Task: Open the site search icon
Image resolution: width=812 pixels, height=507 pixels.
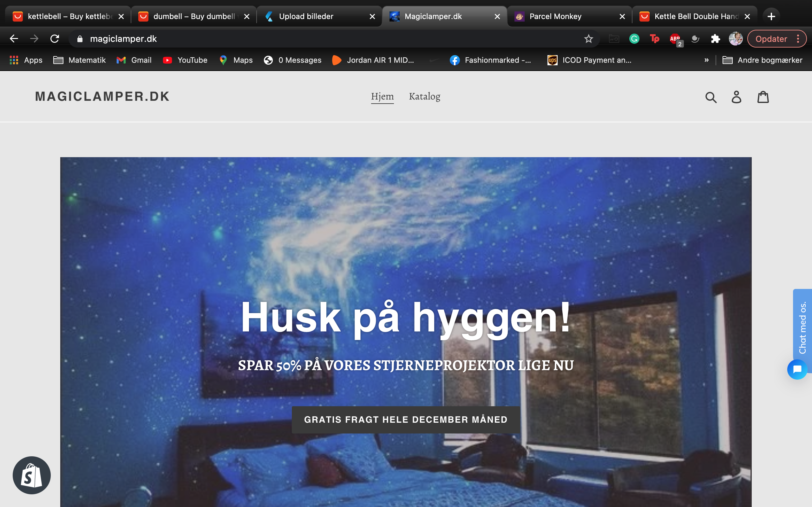Action: point(711,97)
